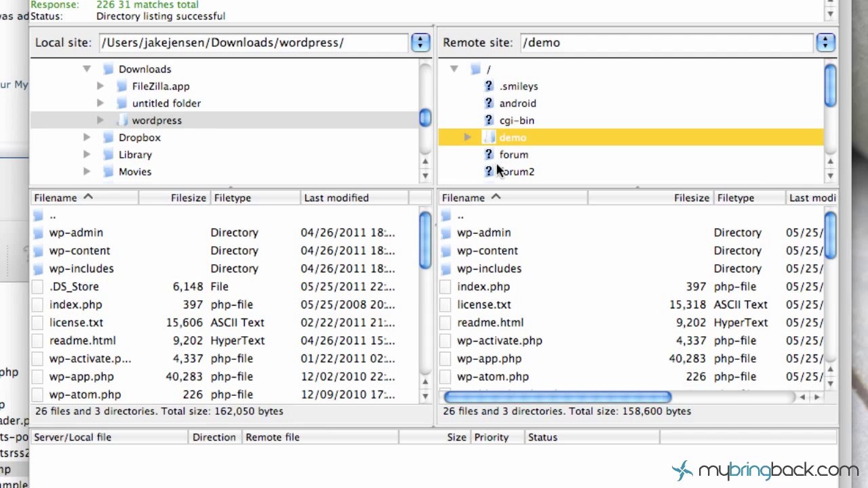Expand the Movies folder node
The height and width of the screenshot is (488, 868).
pyautogui.click(x=87, y=171)
